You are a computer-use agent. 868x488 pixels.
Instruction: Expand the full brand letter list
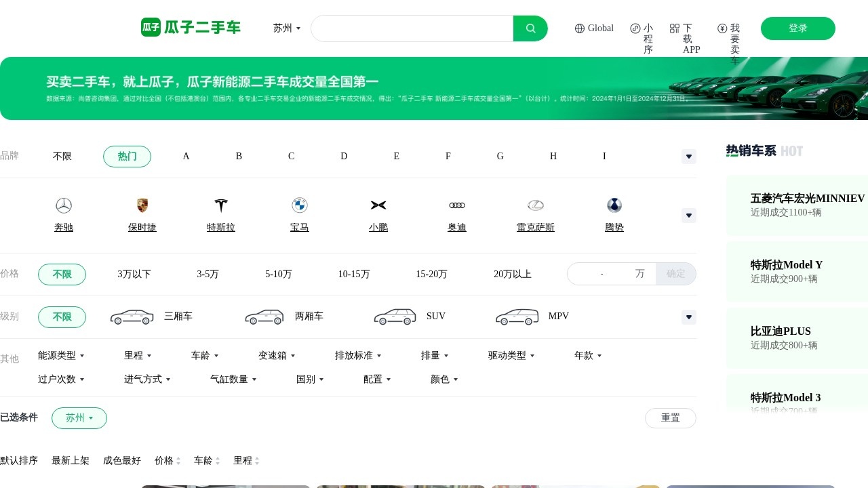coord(688,156)
